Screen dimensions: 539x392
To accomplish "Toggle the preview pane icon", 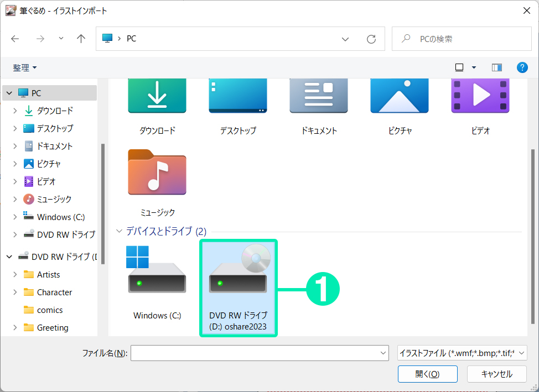I will point(496,67).
